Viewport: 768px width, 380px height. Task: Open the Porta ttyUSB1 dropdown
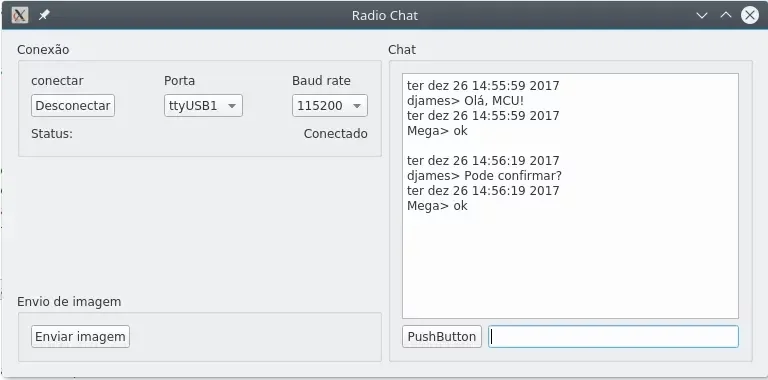point(203,105)
